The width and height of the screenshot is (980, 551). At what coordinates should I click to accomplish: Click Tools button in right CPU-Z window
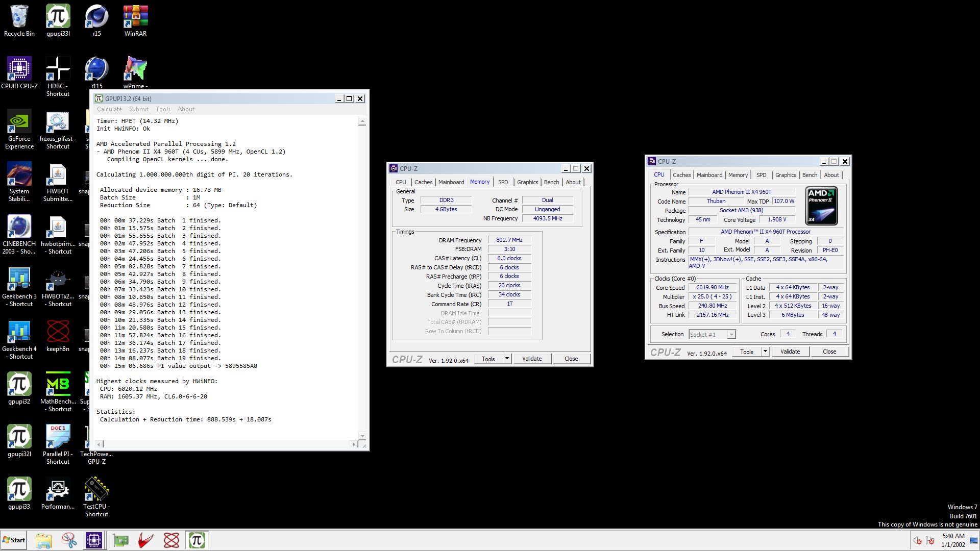[747, 352]
